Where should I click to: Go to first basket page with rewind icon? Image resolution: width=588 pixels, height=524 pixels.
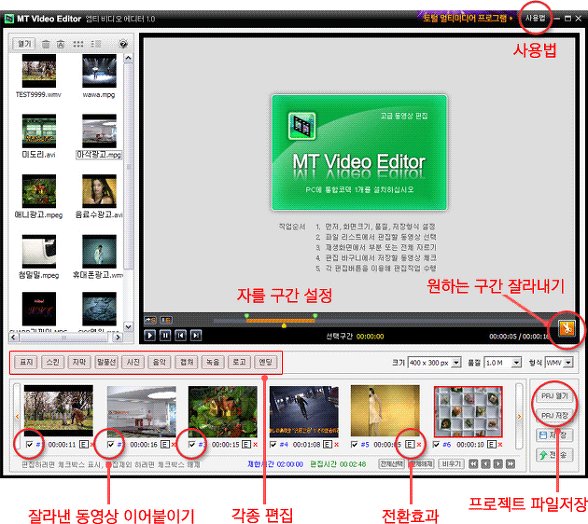474,464
